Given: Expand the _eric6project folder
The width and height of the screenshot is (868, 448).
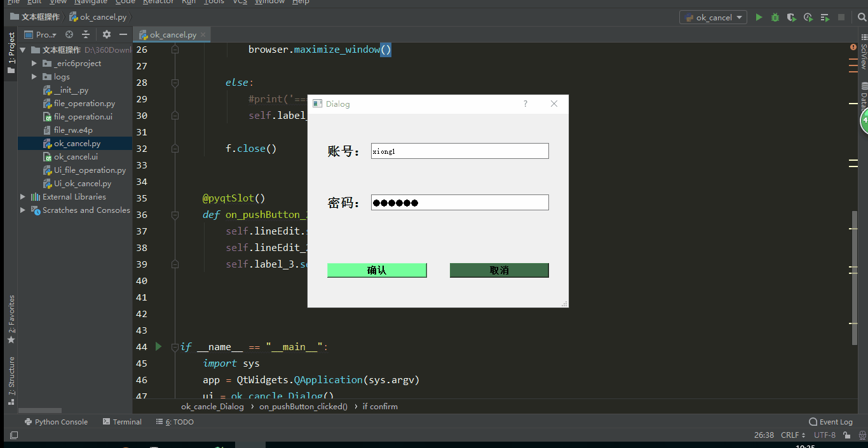Looking at the screenshot, I should click(35, 64).
